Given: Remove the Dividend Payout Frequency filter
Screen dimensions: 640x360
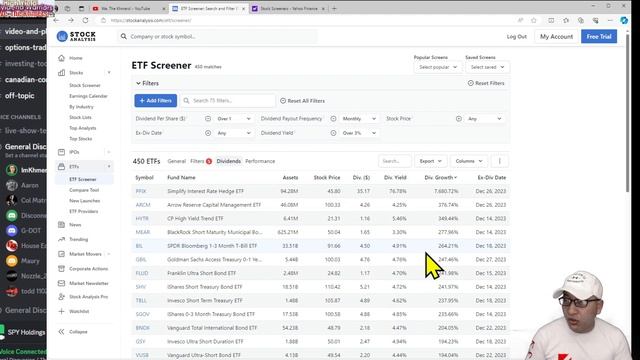Looking at the screenshot, I should point(333,119).
